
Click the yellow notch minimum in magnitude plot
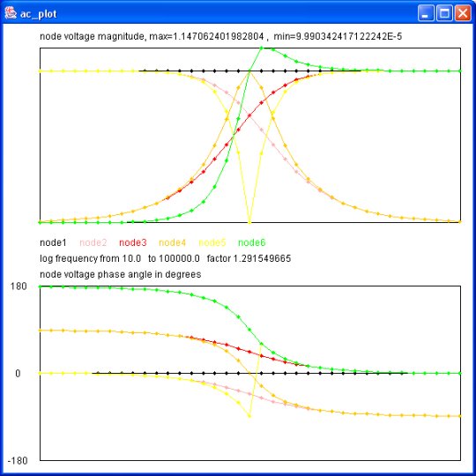(x=249, y=222)
